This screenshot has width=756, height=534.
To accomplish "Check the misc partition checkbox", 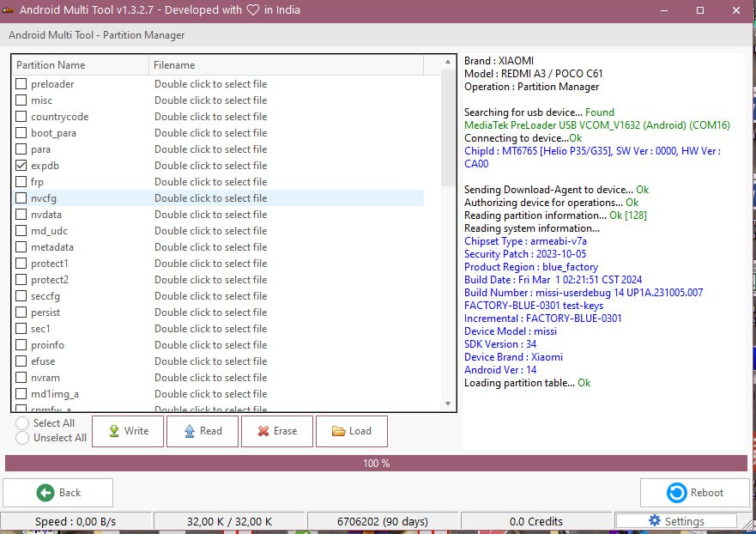I will click(x=21, y=100).
